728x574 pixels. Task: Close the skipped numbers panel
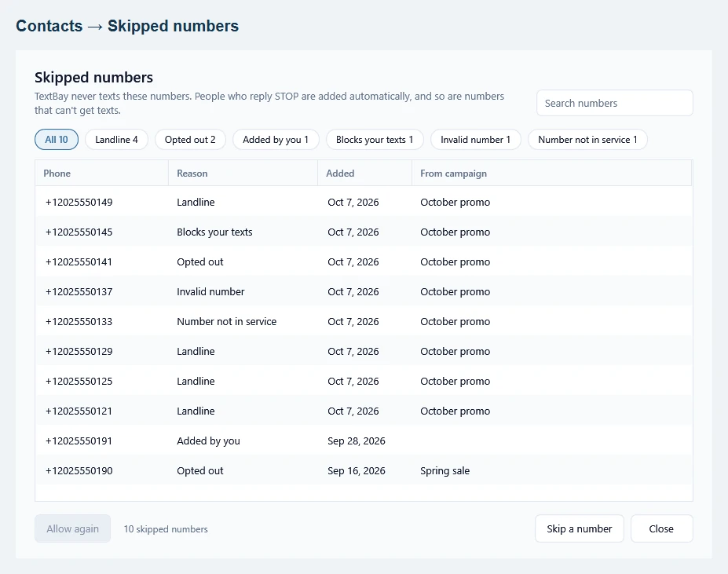pyautogui.click(x=661, y=528)
